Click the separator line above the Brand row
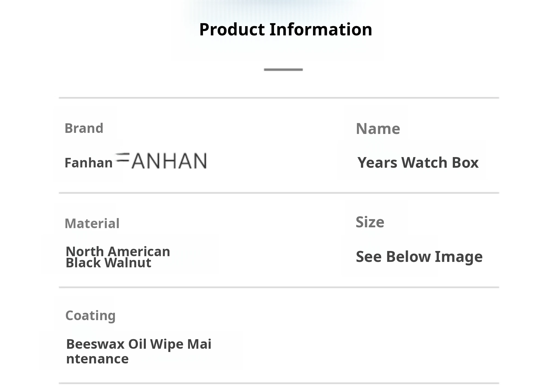The width and height of the screenshot is (558, 392). (x=279, y=98)
